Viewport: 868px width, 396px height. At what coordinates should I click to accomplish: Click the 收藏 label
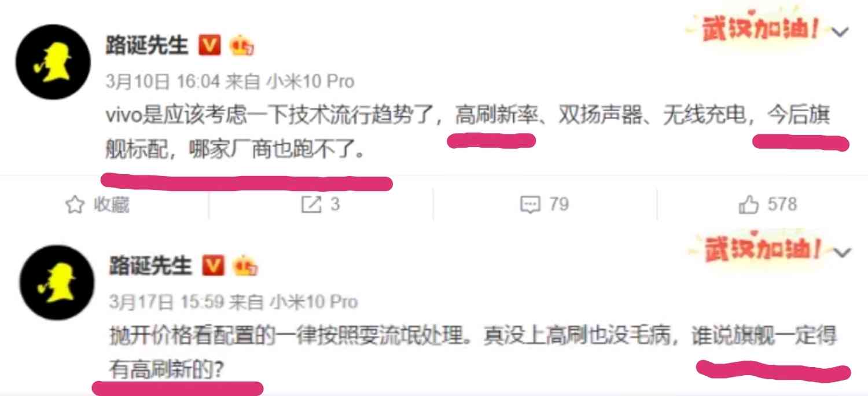(x=111, y=205)
